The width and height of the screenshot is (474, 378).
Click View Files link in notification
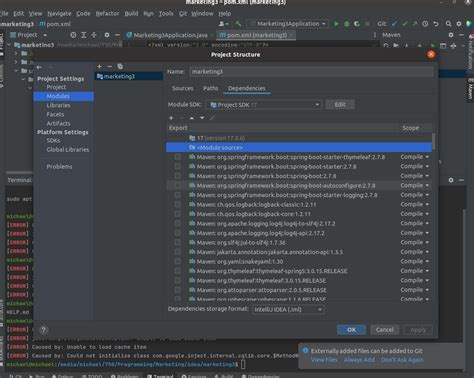pyautogui.click(x=324, y=360)
